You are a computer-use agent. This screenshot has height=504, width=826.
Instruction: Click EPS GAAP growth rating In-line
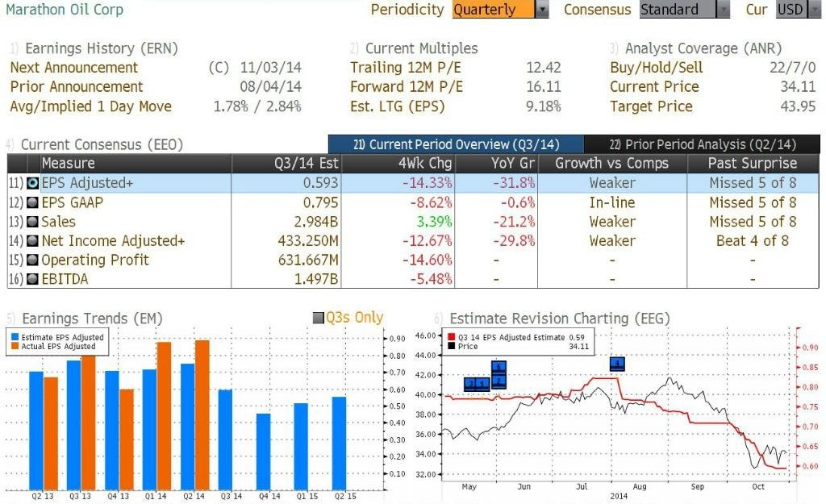point(612,202)
